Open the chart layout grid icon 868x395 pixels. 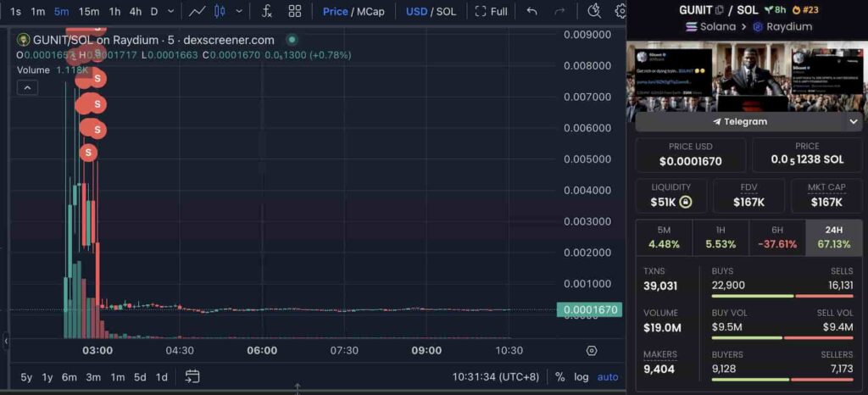coord(294,11)
